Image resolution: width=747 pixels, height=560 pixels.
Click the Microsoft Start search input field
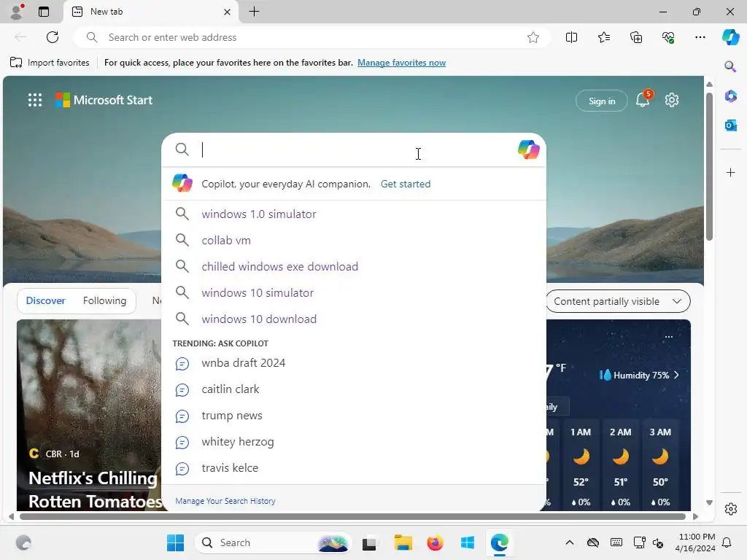(355, 149)
